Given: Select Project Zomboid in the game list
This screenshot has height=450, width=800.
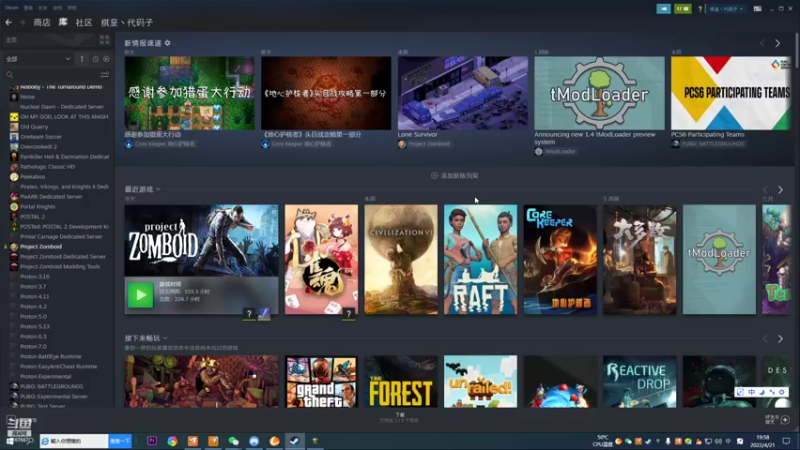Looking at the screenshot, I should (x=41, y=247).
